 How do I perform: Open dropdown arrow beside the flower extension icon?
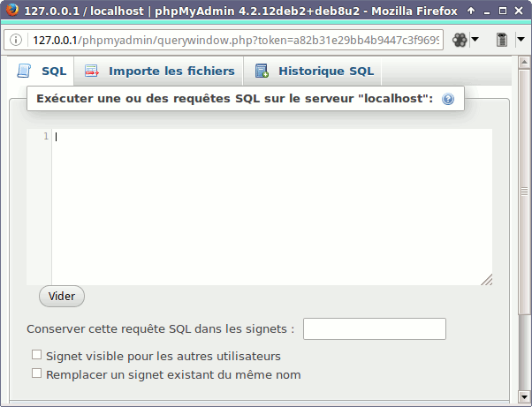(x=475, y=40)
